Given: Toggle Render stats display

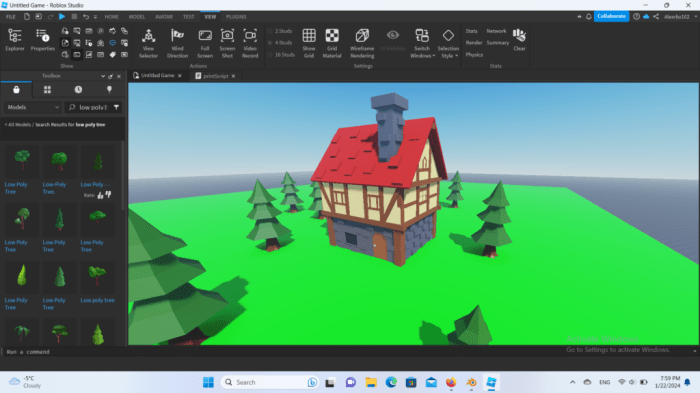Looking at the screenshot, I should click(x=474, y=43).
